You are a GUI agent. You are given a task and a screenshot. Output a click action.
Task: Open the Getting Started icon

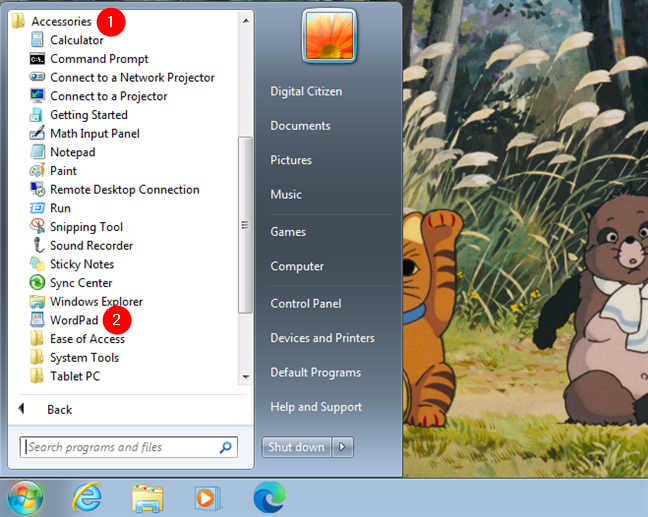36,114
